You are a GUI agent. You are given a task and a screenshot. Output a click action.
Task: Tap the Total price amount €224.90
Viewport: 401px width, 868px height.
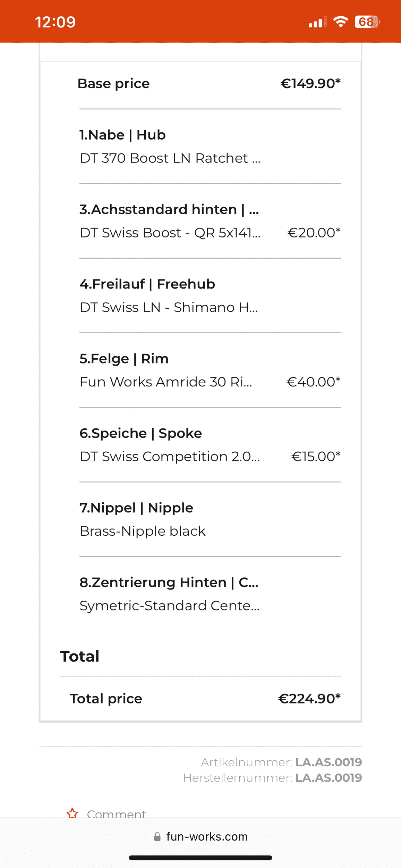coord(309,699)
